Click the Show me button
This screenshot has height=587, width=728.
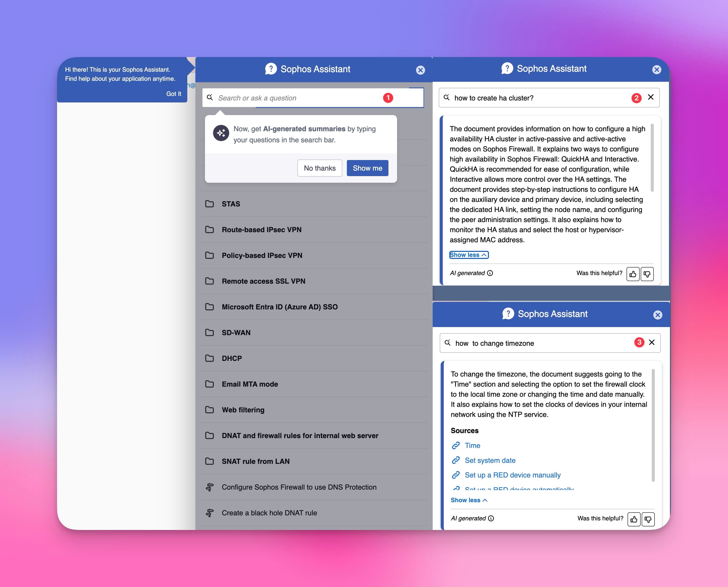click(367, 168)
